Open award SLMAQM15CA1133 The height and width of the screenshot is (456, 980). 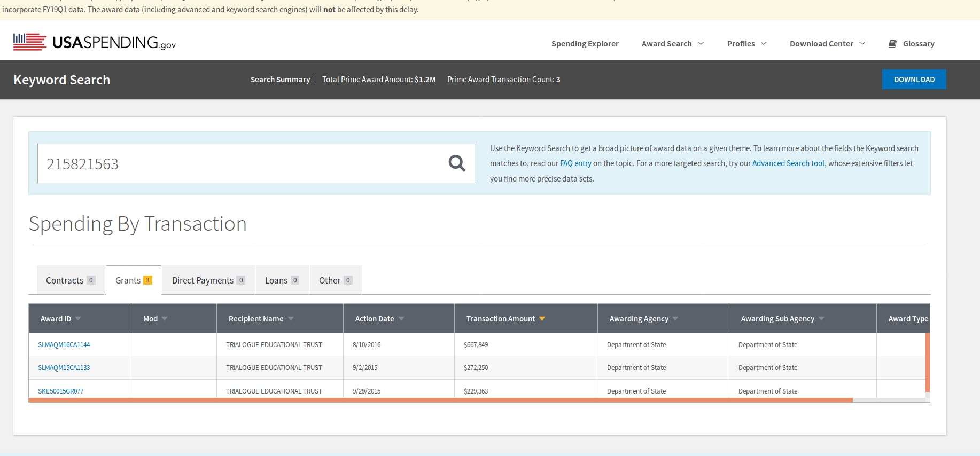[x=64, y=368]
